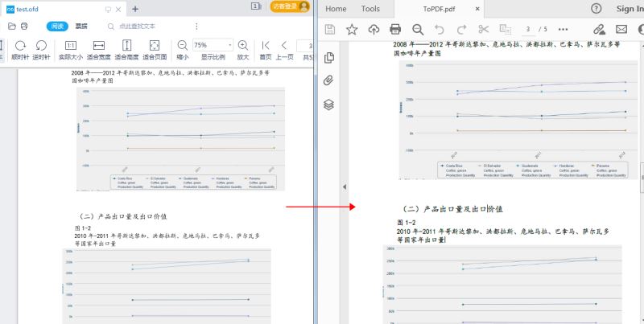Click Sign In in Acrobat
The width and height of the screenshot is (644, 324).
click(630, 9)
